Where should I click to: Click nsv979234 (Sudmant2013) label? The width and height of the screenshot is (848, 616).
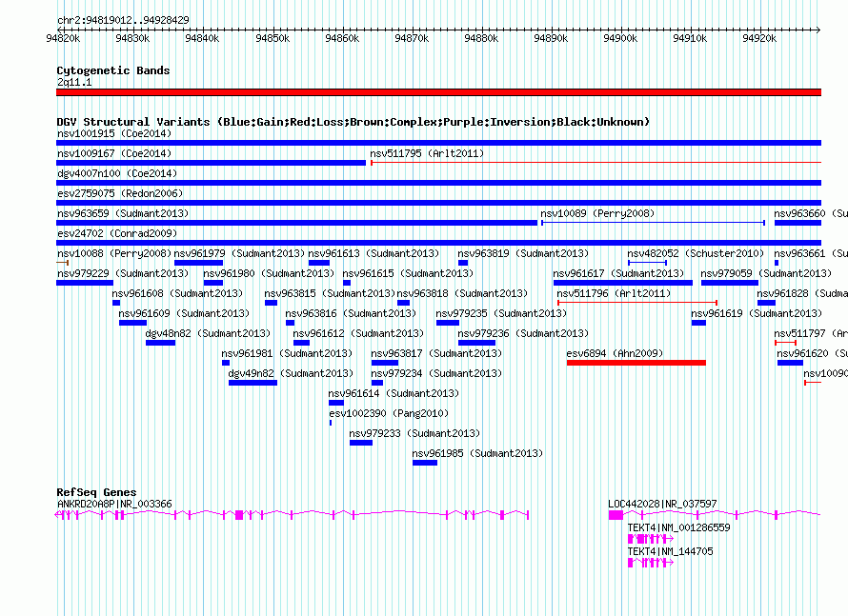[436, 373]
